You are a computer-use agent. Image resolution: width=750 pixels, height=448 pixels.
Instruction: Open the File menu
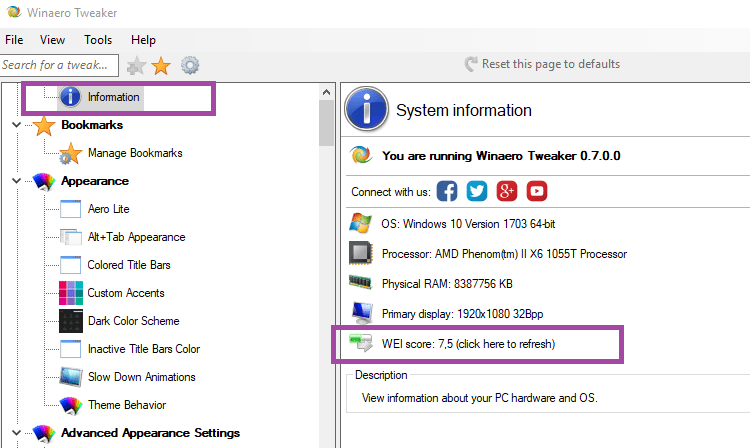(14, 40)
